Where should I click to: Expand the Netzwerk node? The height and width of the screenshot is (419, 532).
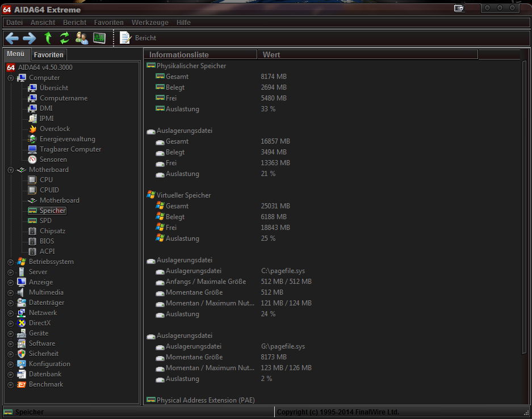(11, 313)
